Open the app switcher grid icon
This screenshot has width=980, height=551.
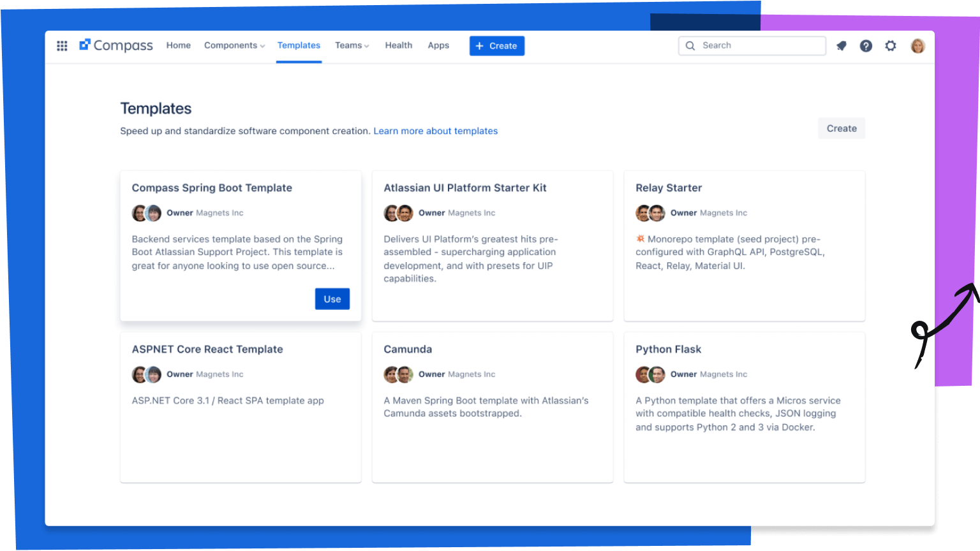tap(62, 46)
